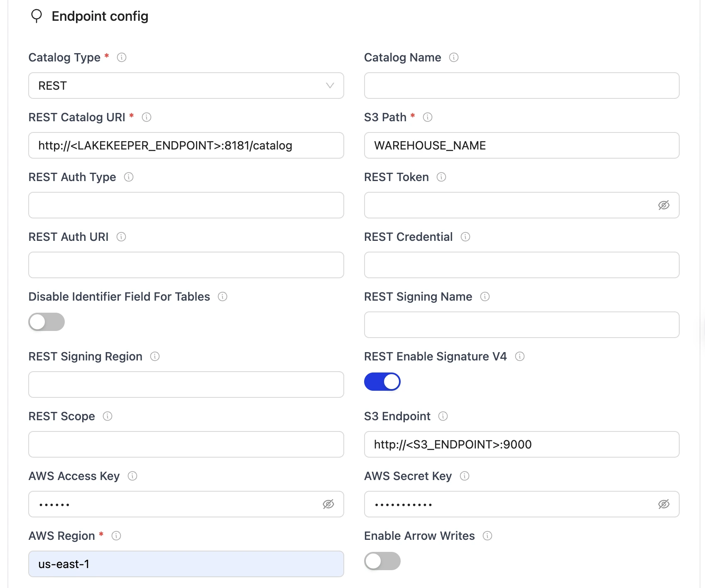Click the S3 Endpoint info icon
This screenshot has height=588, width=705.
pos(443,416)
